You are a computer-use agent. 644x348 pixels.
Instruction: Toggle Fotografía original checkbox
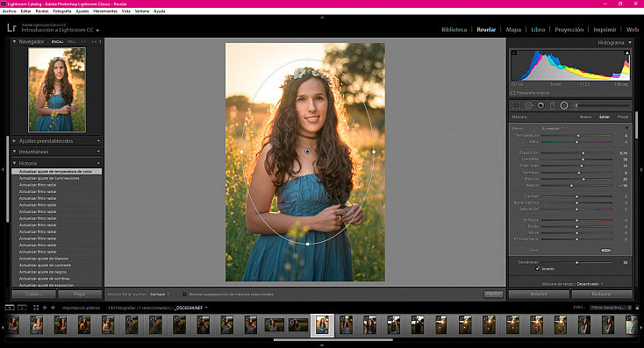click(513, 93)
